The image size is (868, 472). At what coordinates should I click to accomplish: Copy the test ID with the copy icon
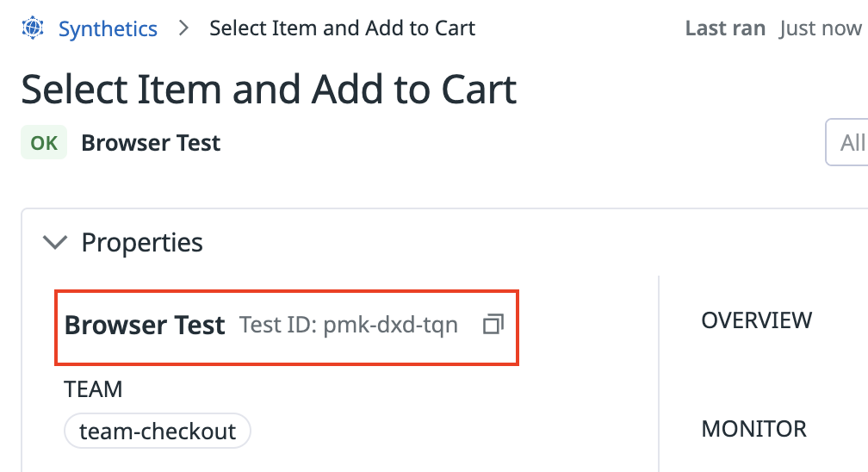pos(493,324)
